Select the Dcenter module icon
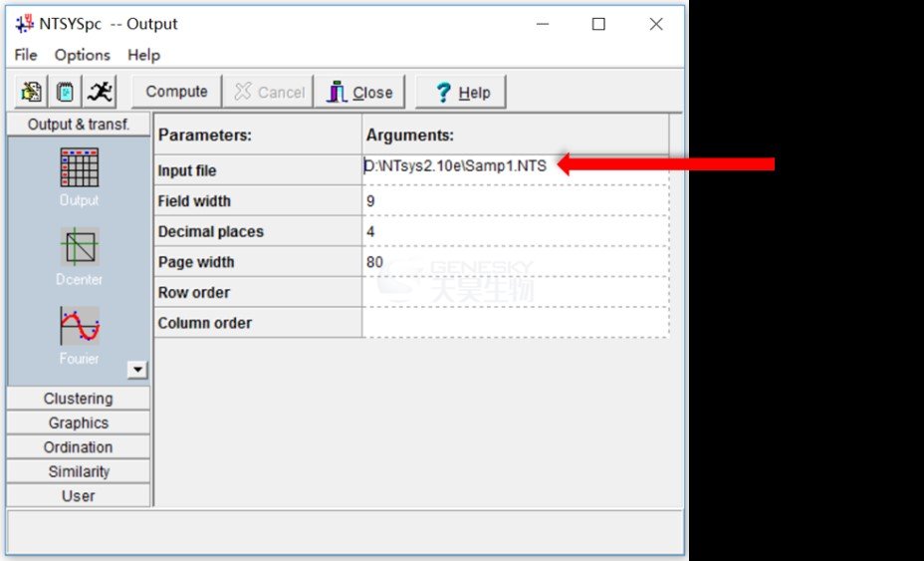This screenshot has height=561, width=924. (x=80, y=246)
